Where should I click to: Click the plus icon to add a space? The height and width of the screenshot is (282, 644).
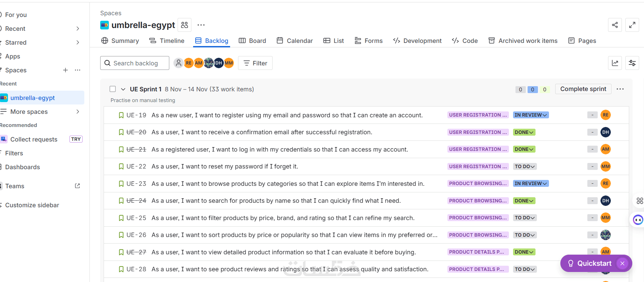pyautogui.click(x=65, y=70)
